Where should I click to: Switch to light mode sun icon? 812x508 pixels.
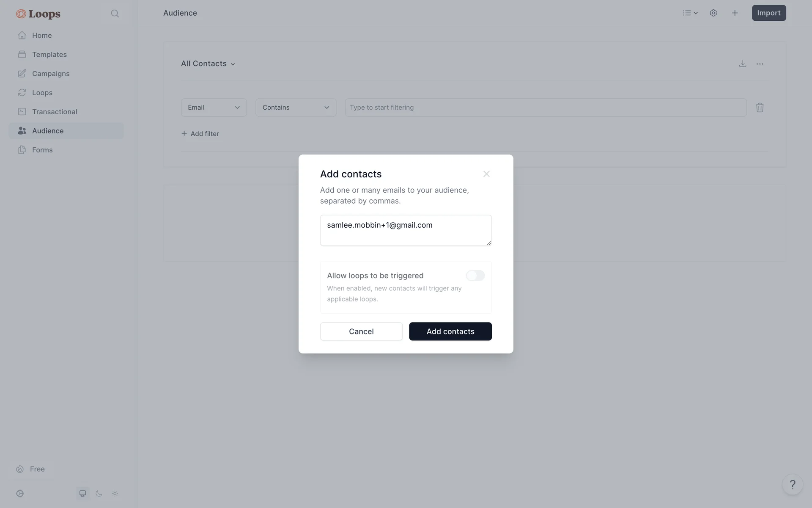[115, 494]
